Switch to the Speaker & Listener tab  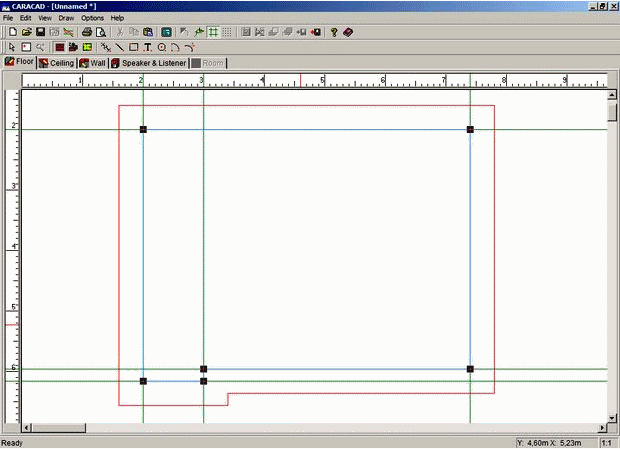(149, 63)
